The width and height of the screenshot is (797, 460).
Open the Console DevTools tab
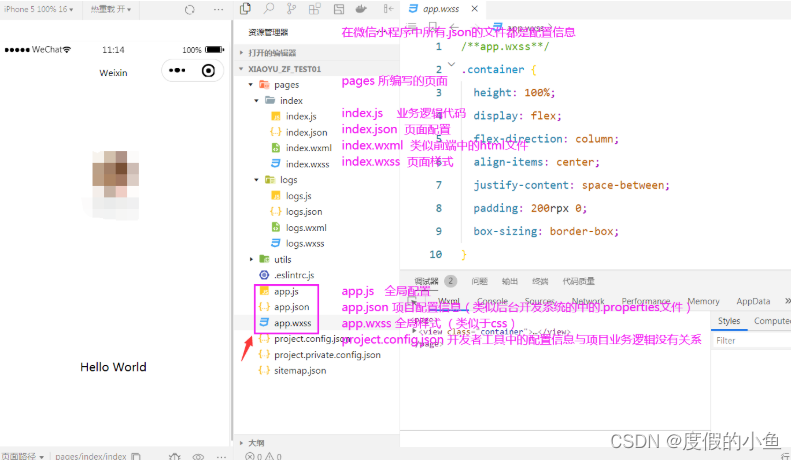[x=493, y=301]
